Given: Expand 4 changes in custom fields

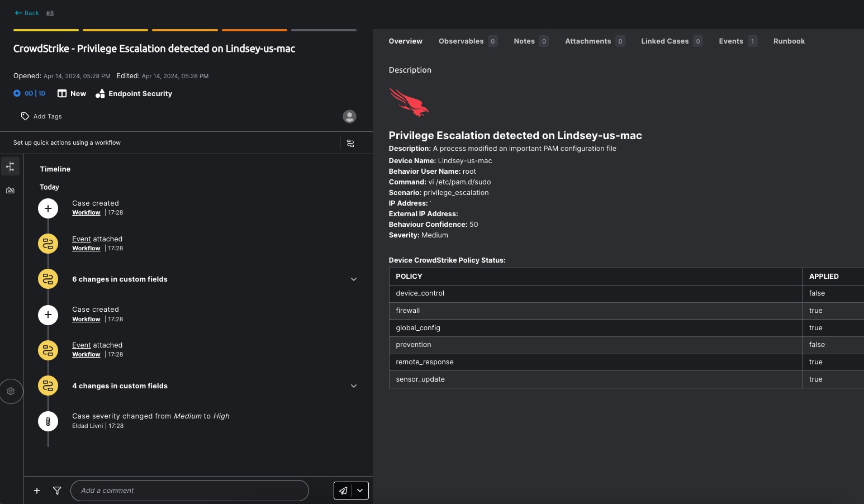Looking at the screenshot, I should click(x=353, y=386).
